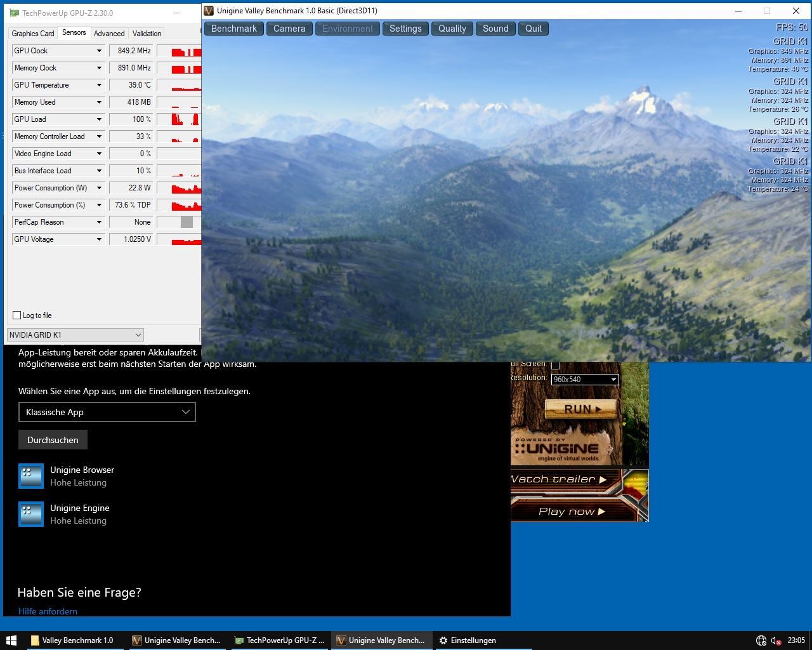Open the Hilfe anfordern link

click(x=48, y=611)
